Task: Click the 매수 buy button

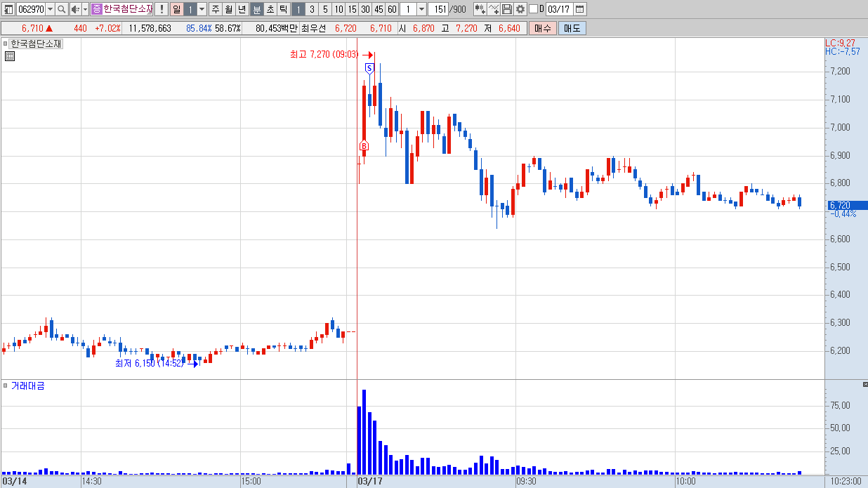Action: 542,28
